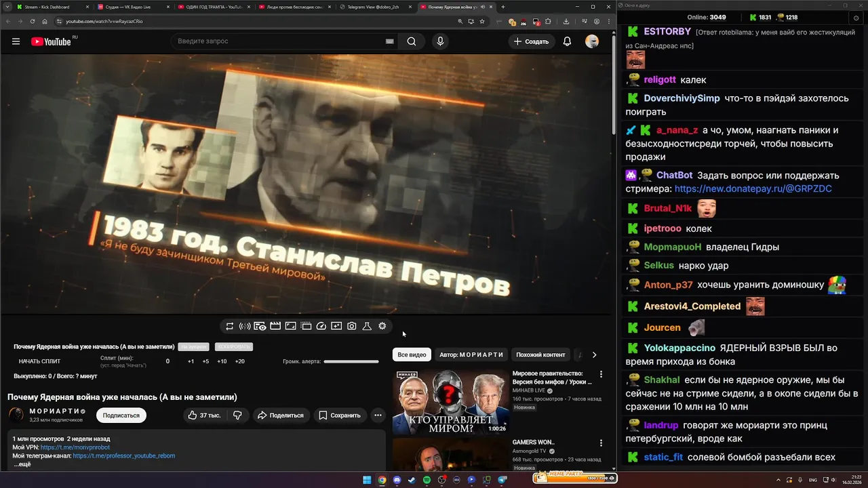This screenshot has height=488, width=868.
Task: Open YouTube notifications bell
Action: (567, 41)
